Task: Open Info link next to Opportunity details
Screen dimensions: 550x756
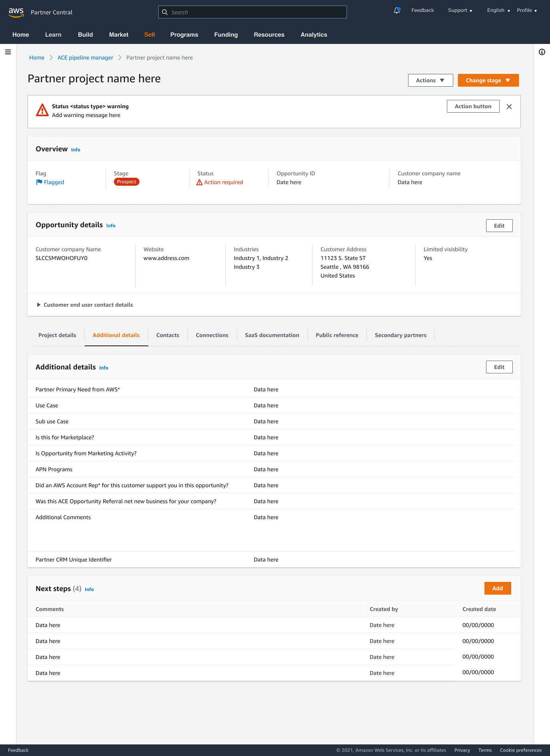Action: 111,226
